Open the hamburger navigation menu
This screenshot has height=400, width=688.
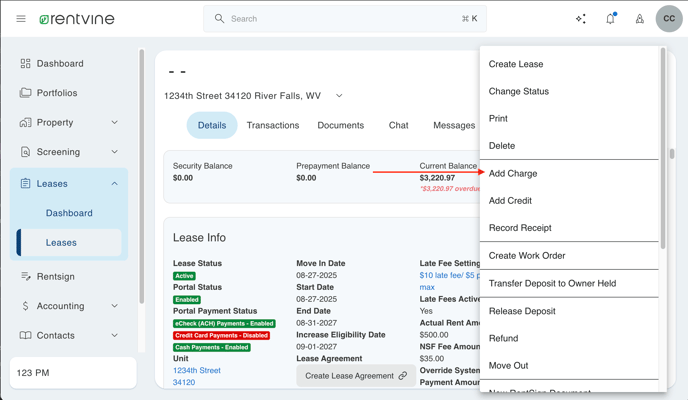point(21,19)
